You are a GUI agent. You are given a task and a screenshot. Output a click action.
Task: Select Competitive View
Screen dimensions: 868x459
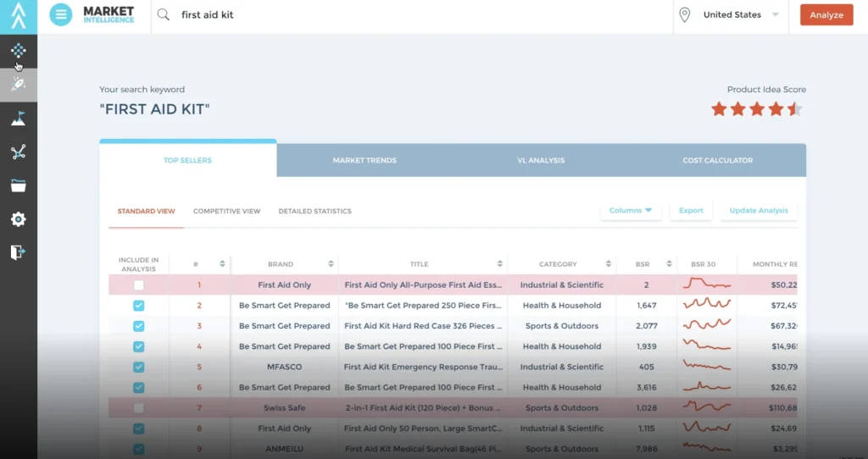point(226,211)
